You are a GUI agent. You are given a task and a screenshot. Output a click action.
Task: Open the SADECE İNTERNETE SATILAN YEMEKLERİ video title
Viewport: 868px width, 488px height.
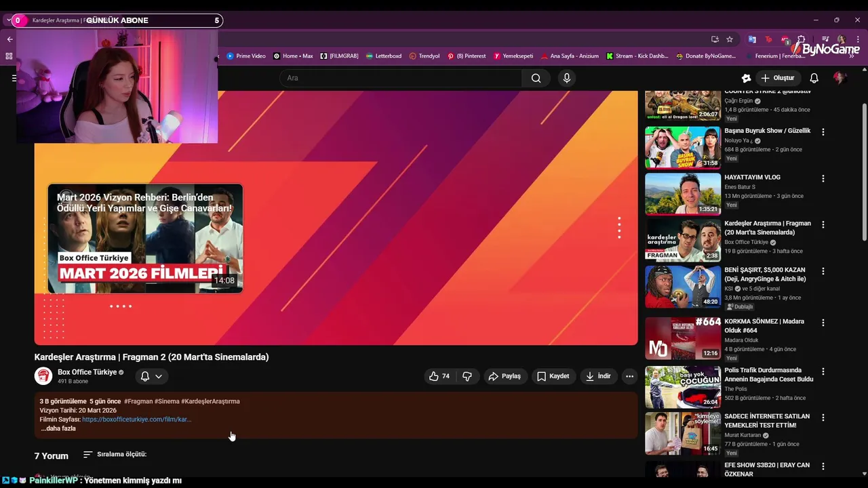[767, 421]
